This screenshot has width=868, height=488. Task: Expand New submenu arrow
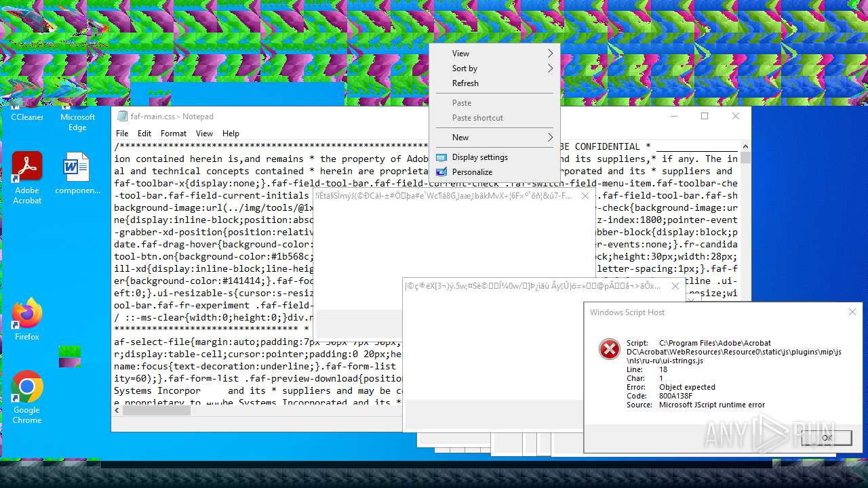(550, 138)
